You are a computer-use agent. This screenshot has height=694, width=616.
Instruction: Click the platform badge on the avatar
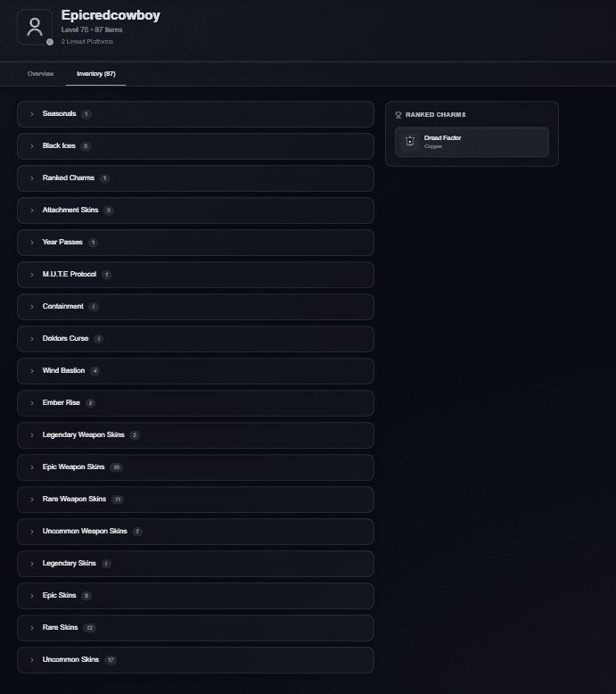pos(50,42)
